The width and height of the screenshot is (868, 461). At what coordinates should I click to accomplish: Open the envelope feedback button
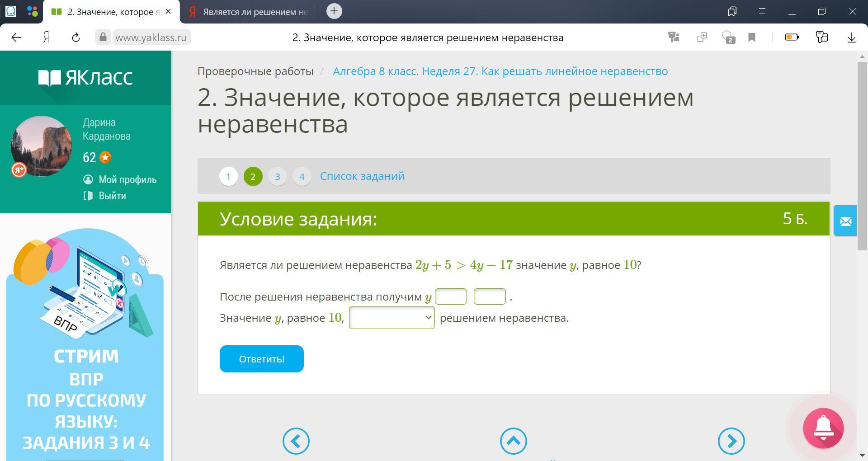point(845,221)
